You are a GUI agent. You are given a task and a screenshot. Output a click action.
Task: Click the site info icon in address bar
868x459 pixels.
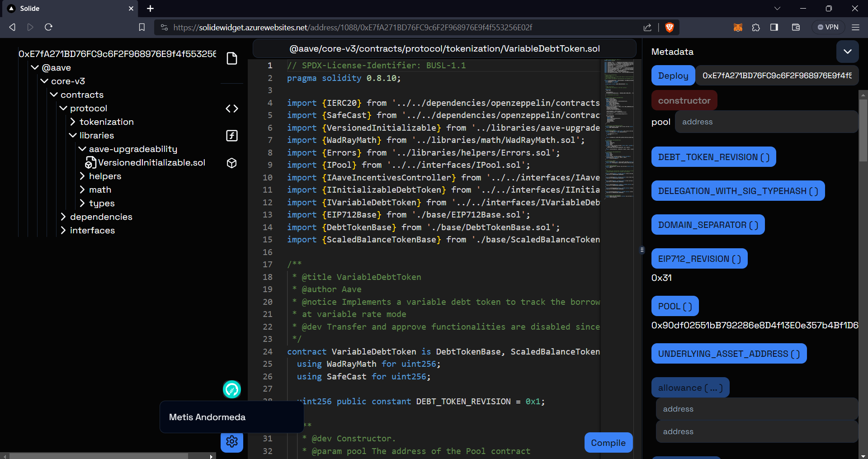165,28
